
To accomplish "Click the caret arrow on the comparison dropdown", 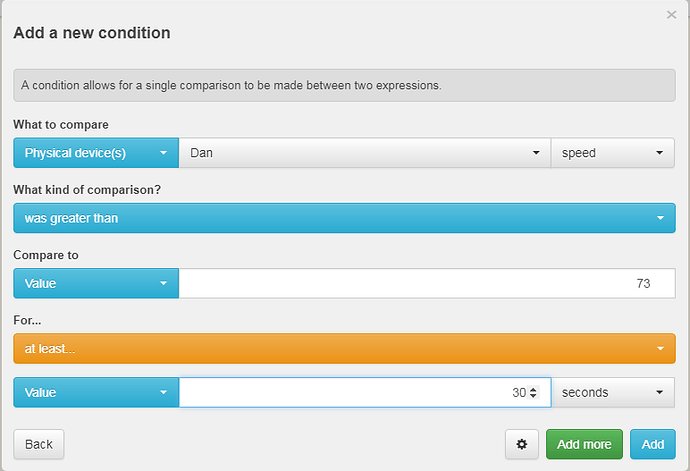I will coord(660,218).
